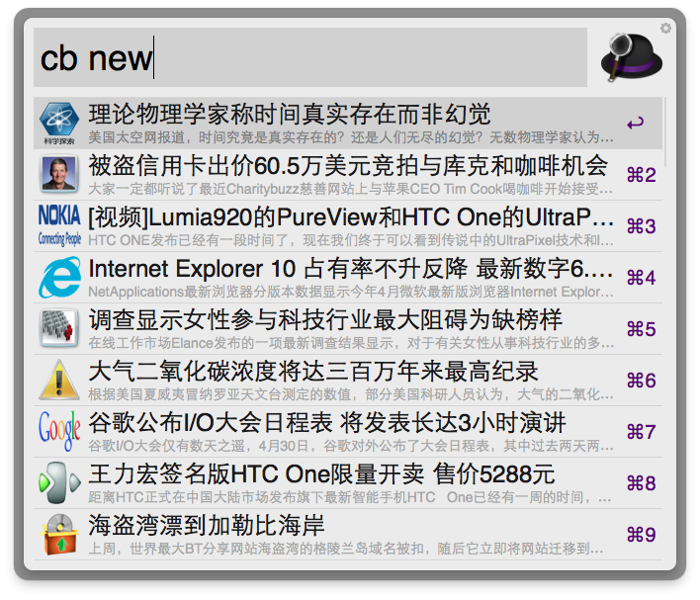Viewport: 700px width, 600px height.
Task: Click the crowd photo thumbnail for women in tech
Action: [x=59, y=328]
